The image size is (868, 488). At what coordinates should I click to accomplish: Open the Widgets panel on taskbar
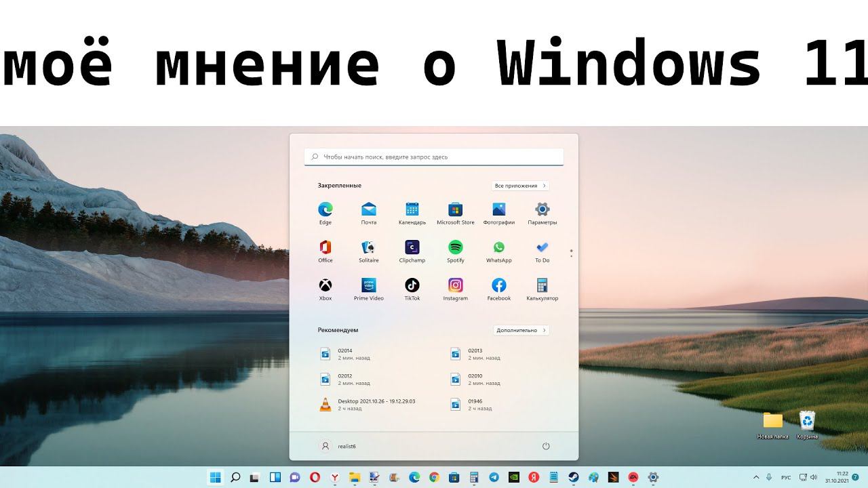click(x=275, y=477)
